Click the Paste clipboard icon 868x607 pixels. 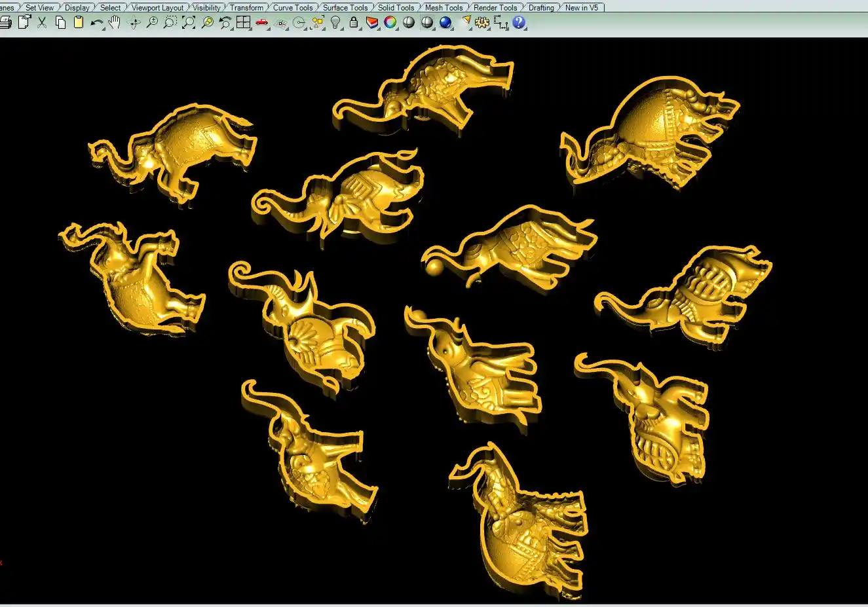[x=79, y=23]
